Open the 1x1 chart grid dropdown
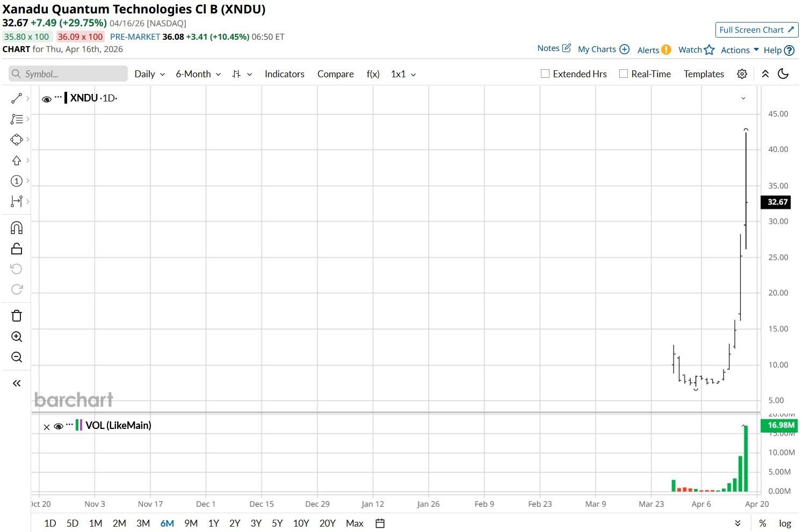The height and width of the screenshot is (532, 803). (x=403, y=74)
